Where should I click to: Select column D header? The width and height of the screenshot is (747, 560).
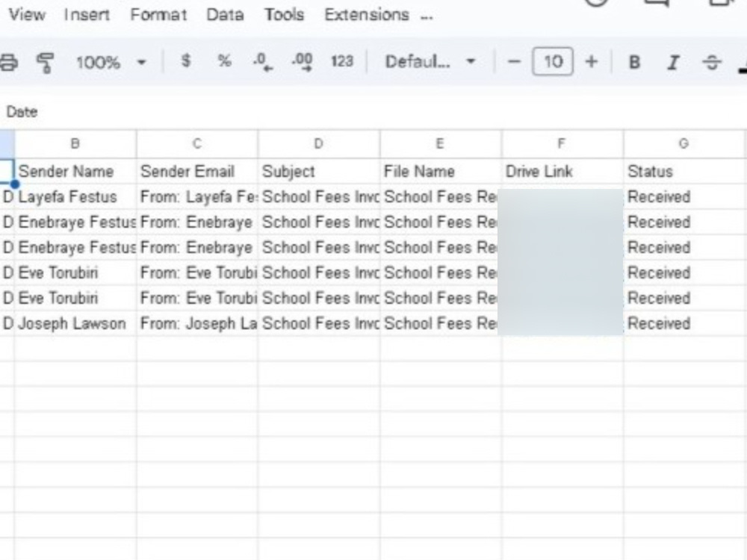[x=319, y=144]
